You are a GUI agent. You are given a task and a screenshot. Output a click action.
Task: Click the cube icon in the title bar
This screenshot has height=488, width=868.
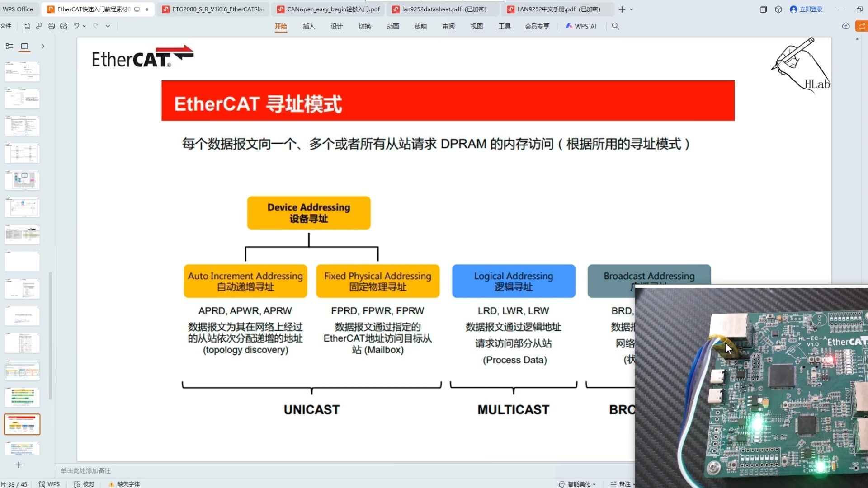(x=778, y=9)
